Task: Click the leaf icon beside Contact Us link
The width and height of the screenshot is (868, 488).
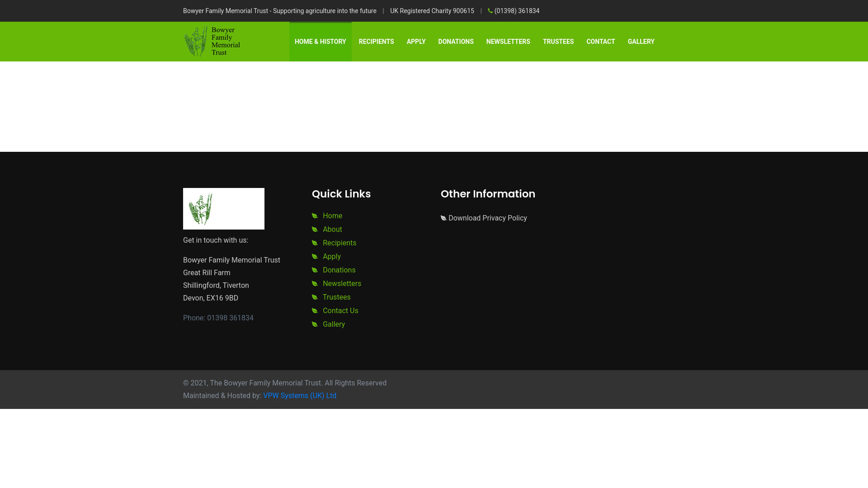Action: tap(315, 311)
